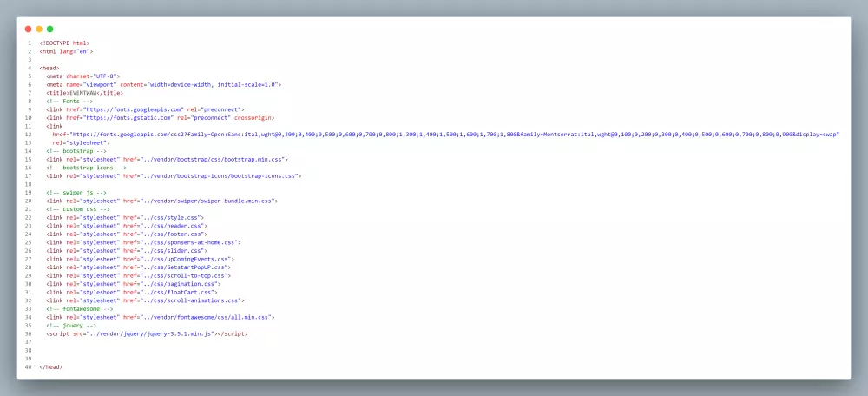Click the bootstrap icons comment

[x=86, y=168]
